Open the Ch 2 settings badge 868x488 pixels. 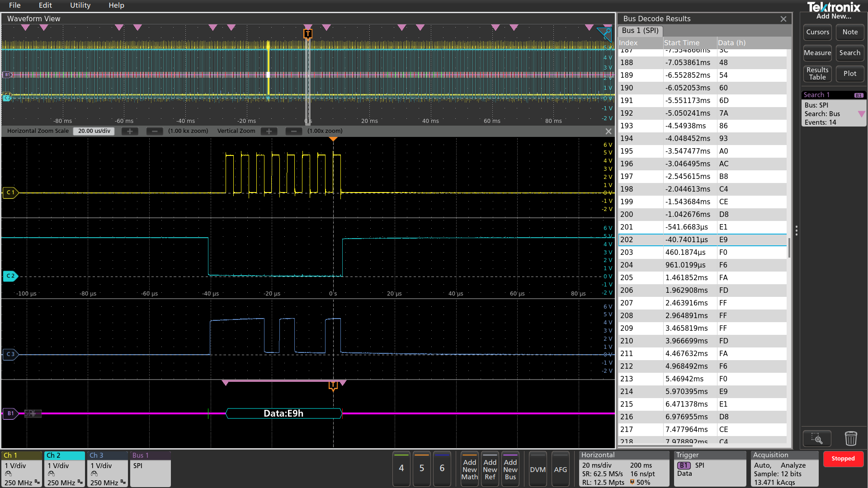pyautogui.click(x=64, y=469)
